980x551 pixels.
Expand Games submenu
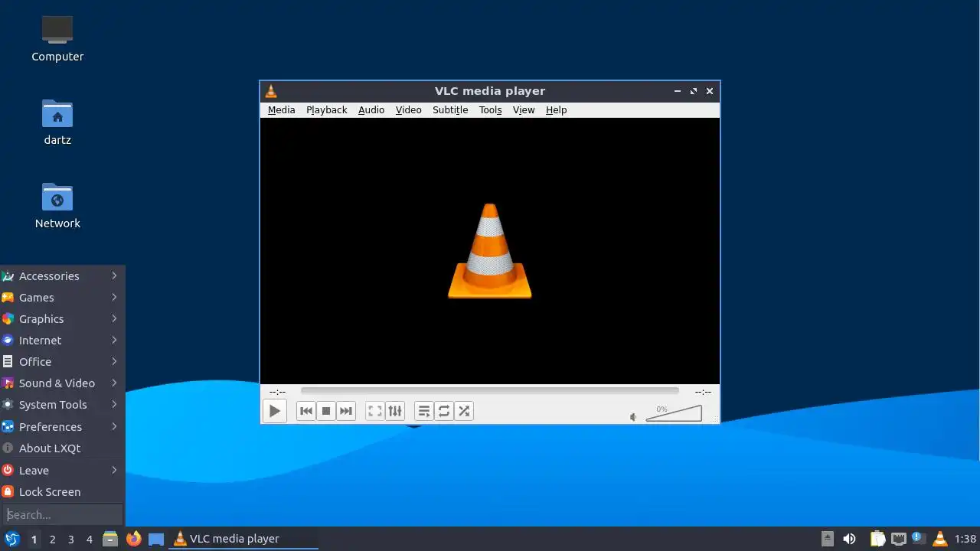pyautogui.click(x=62, y=298)
